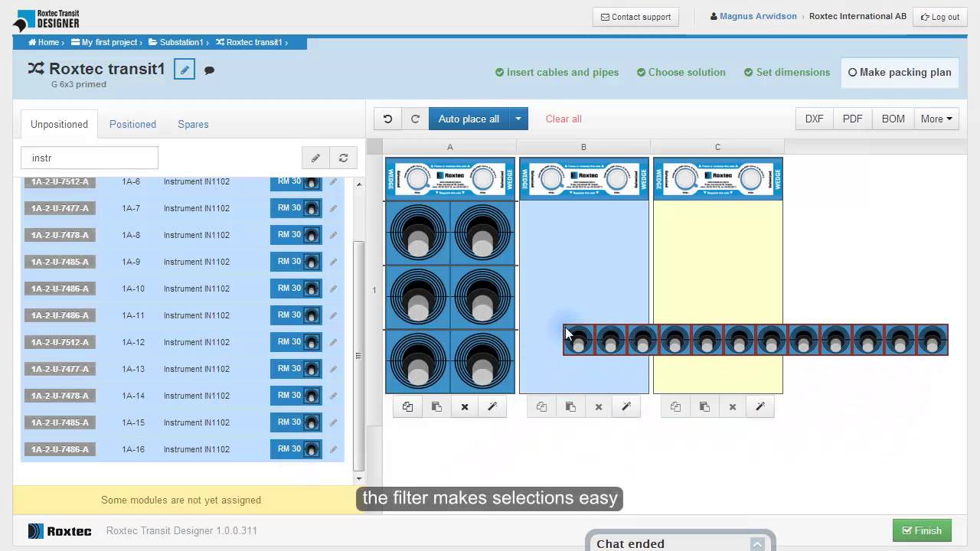This screenshot has width=980, height=551.
Task: Click the refresh icon beside the filter
Action: [343, 158]
